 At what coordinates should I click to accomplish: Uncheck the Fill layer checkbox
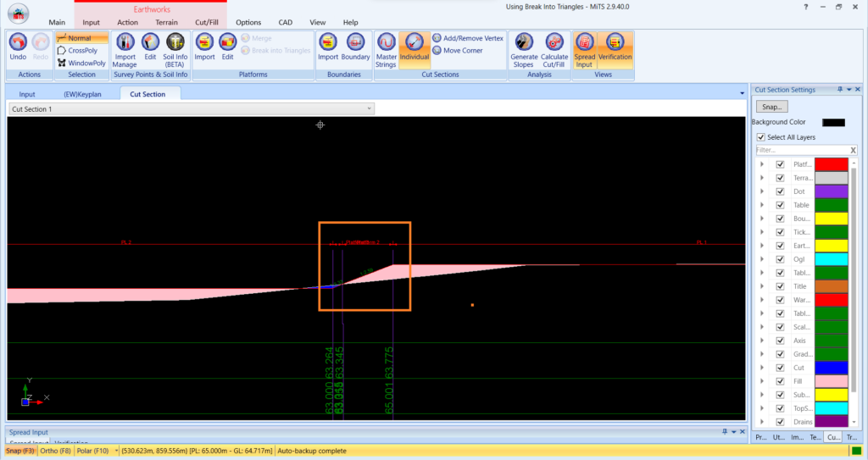[780, 381]
